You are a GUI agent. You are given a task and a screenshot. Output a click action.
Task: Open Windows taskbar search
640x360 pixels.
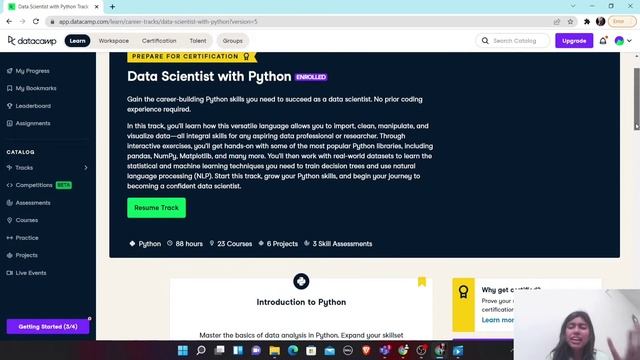(x=201, y=351)
